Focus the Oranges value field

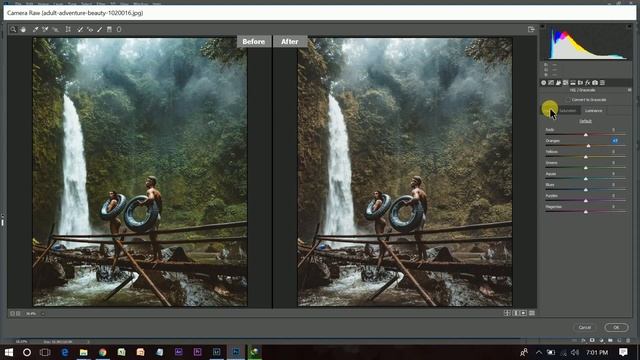coord(615,141)
